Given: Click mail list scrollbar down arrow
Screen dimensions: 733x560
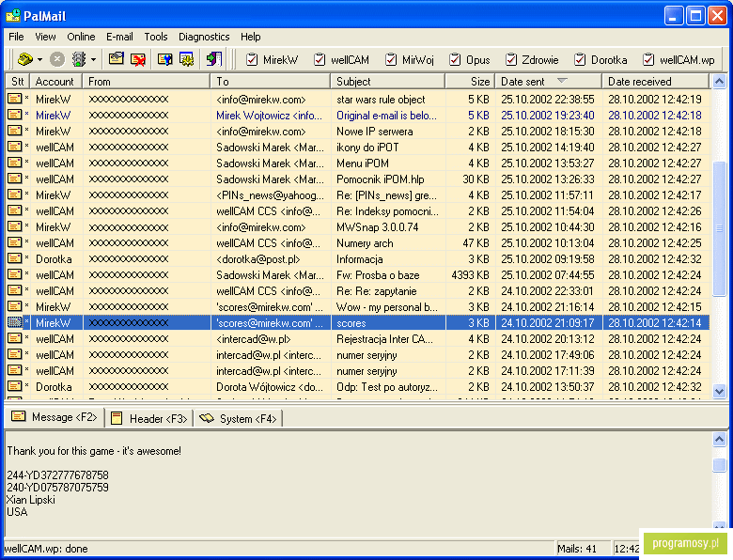Looking at the screenshot, I should tap(719, 391).
